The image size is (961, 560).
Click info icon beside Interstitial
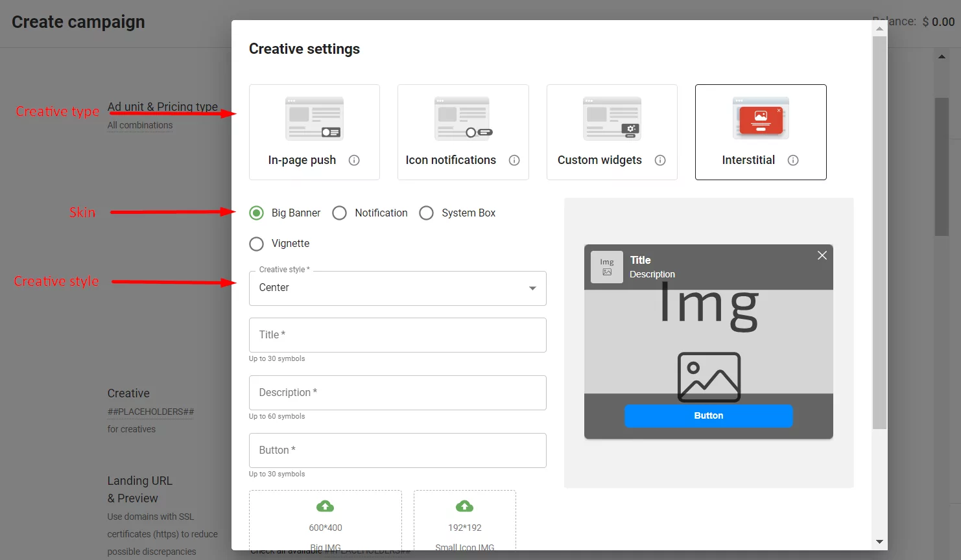point(793,160)
